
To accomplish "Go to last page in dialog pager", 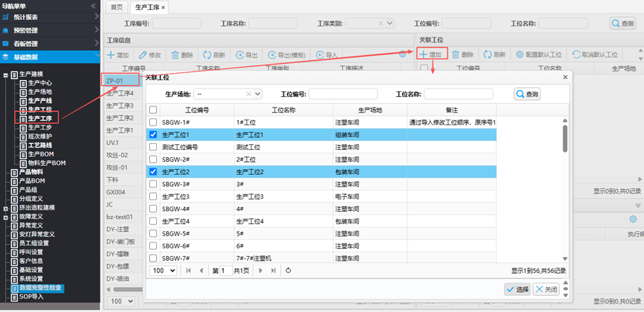I will point(273,270).
